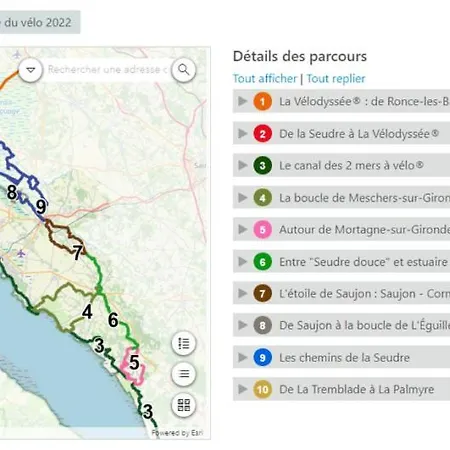This screenshot has width=450, height=450.
Task: Click the red route 2 badge
Action: (263, 133)
